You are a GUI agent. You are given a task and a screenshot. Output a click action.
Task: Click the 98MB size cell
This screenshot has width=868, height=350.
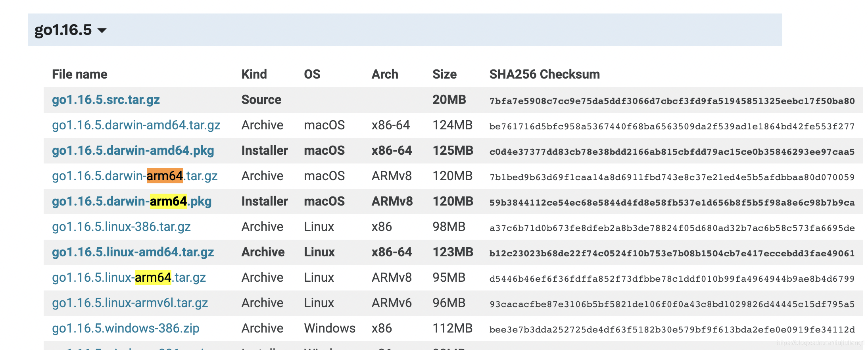(x=449, y=227)
